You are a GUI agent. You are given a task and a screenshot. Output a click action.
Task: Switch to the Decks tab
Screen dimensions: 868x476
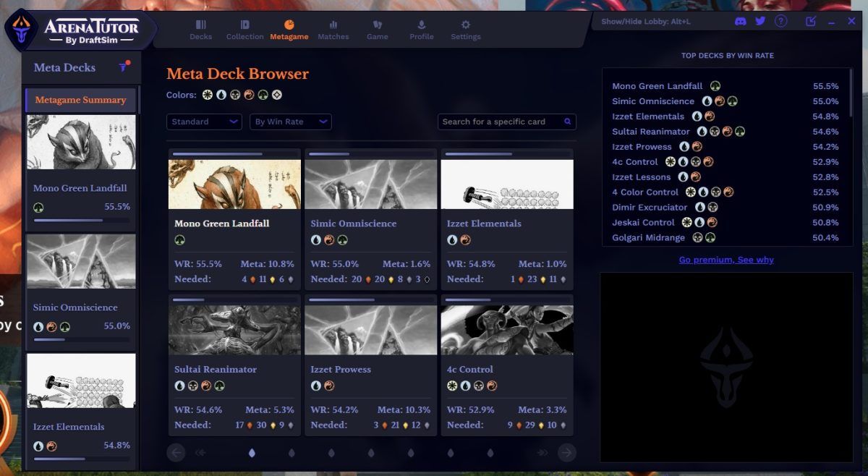click(201, 30)
